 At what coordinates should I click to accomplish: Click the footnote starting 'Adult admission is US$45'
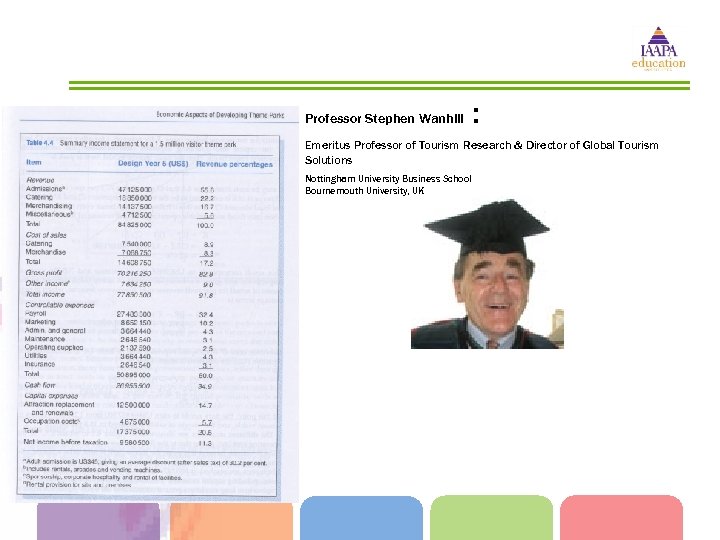(x=145, y=462)
